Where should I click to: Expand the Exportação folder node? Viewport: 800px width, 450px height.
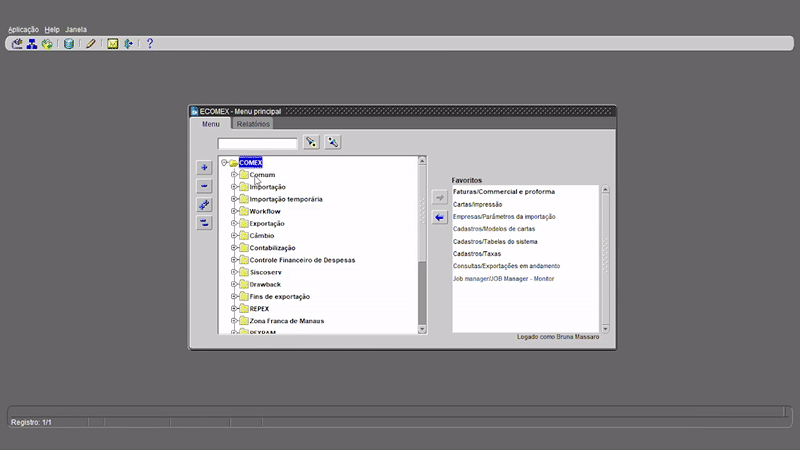point(234,223)
